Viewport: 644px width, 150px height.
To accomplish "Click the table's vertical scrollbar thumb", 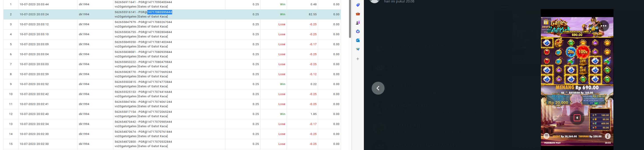I will (x=350, y=19).
